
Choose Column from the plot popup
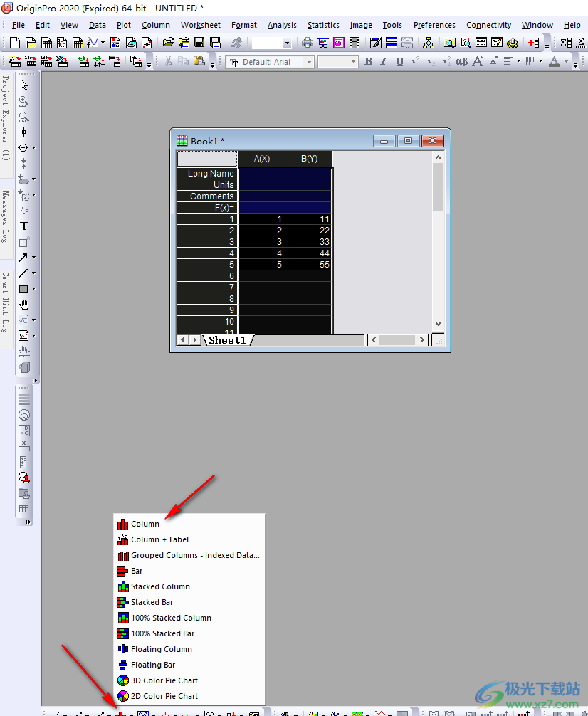coord(189,524)
